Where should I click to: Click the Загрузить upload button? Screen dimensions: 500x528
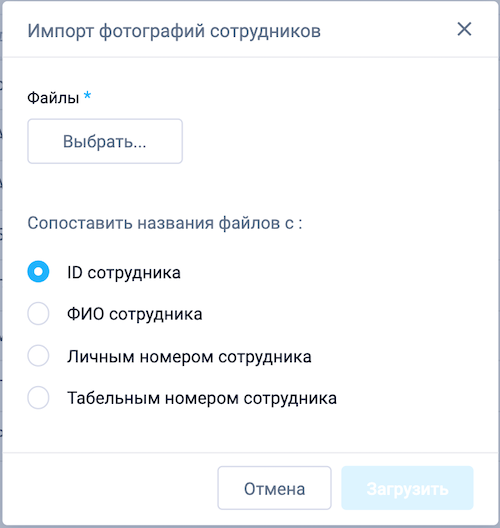tap(407, 488)
